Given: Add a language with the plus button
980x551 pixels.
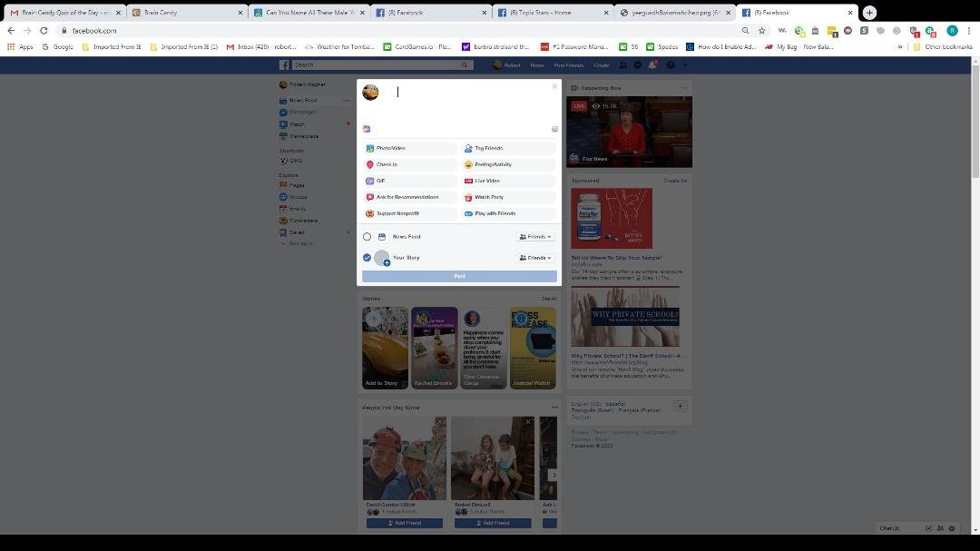Looking at the screenshot, I should 680,406.
